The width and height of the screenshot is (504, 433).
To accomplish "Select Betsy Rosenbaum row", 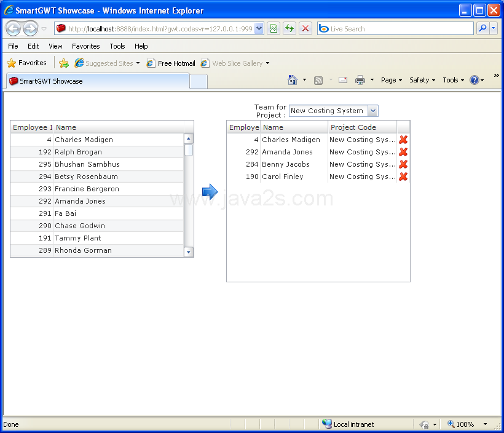I will click(x=96, y=177).
